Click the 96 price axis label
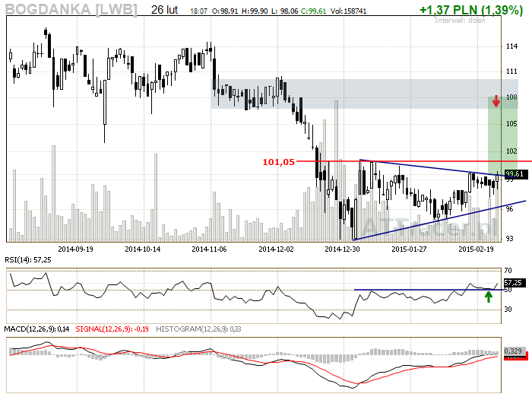 510,209
